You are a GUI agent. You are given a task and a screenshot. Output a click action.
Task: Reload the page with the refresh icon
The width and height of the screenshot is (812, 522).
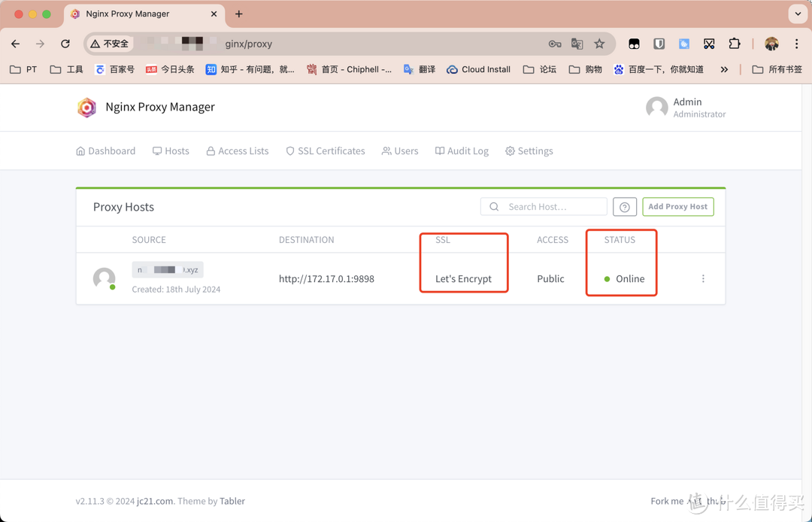(x=65, y=44)
